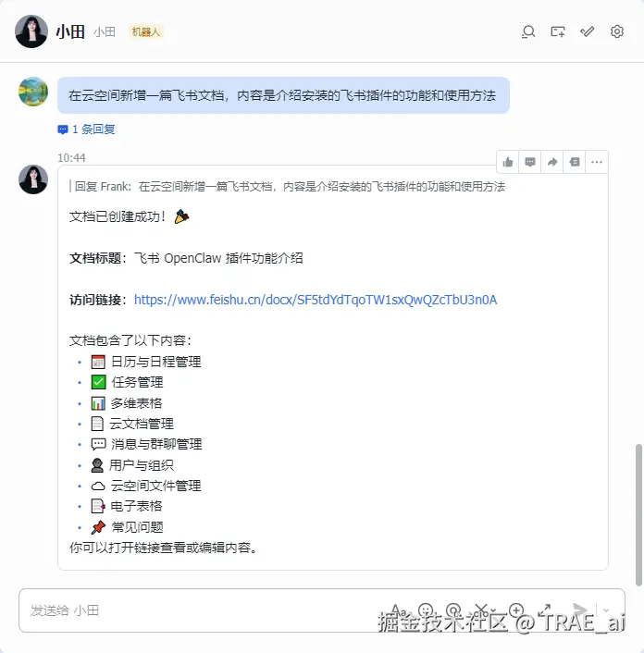Open chat settings gear icon
The height and width of the screenshot is (653, 644).
tap(617, 31)
